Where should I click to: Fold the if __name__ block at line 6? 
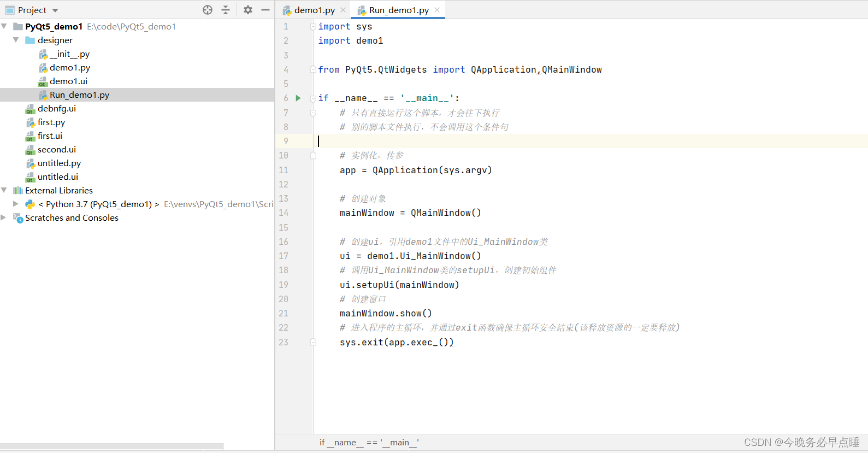pos(313,98)
